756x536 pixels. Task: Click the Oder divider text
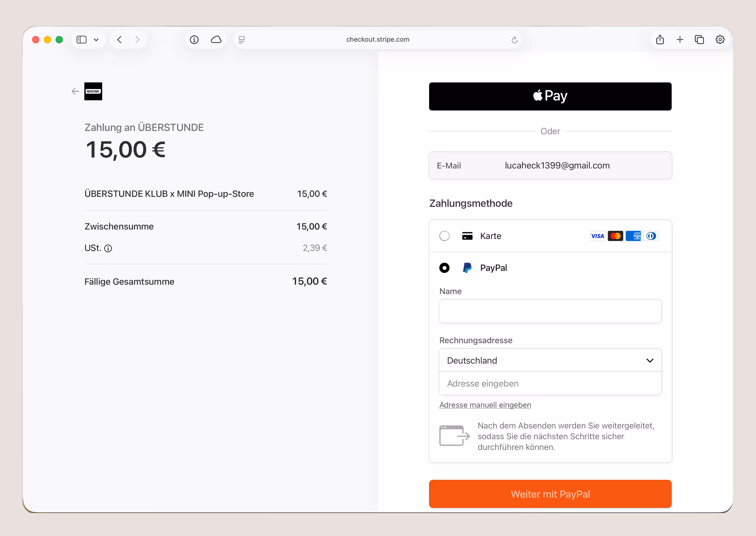click(x=550, y=131)
